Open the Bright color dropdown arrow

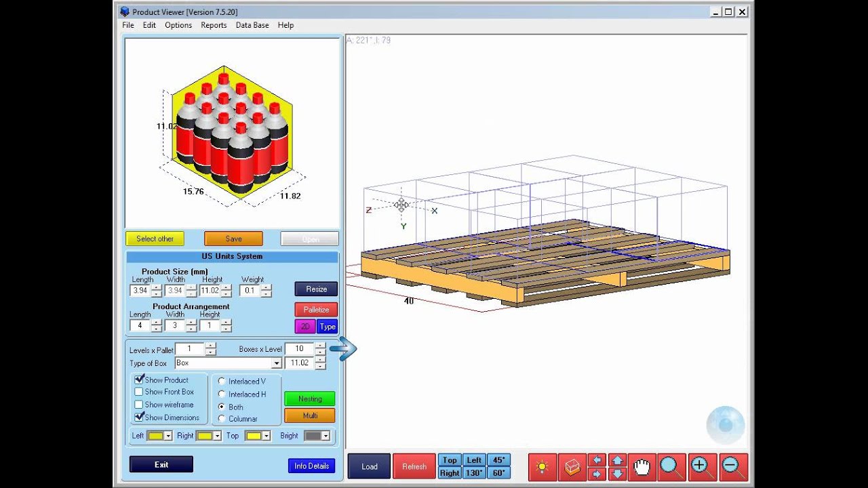(325, 436)
